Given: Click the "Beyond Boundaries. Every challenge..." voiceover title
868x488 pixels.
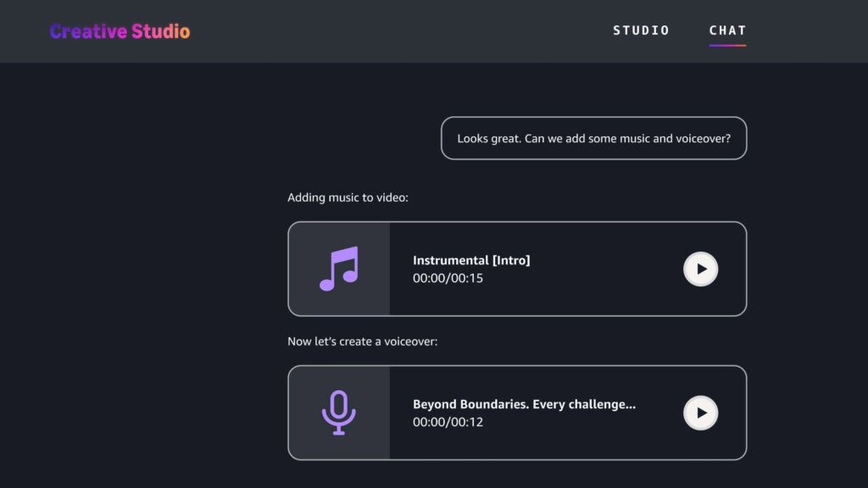Looking at the screenshot, I should (524, 404).
